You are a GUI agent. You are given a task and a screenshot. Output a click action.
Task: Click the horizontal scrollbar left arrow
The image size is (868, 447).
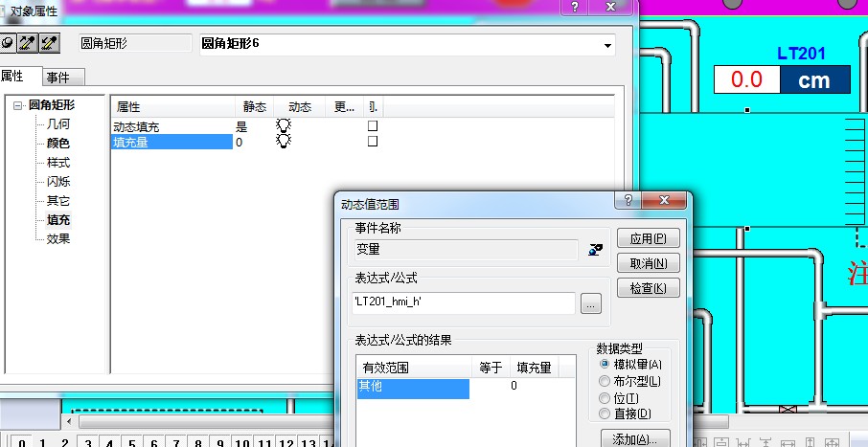(x=69, y=421)
